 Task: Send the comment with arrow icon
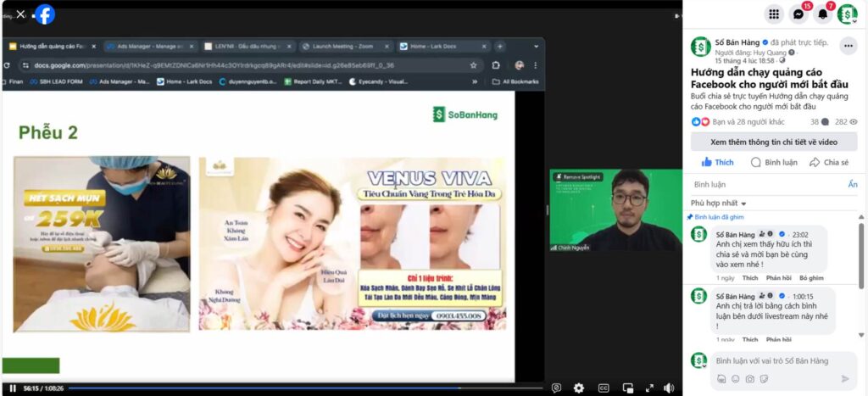845,379
